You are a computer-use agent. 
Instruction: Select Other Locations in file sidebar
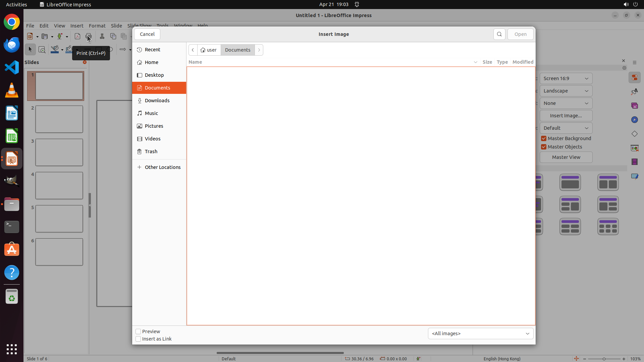(162, 167)
